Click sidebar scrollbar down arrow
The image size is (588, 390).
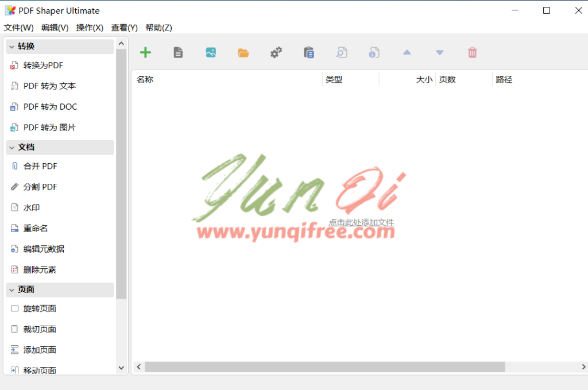(x=121, y=368)
